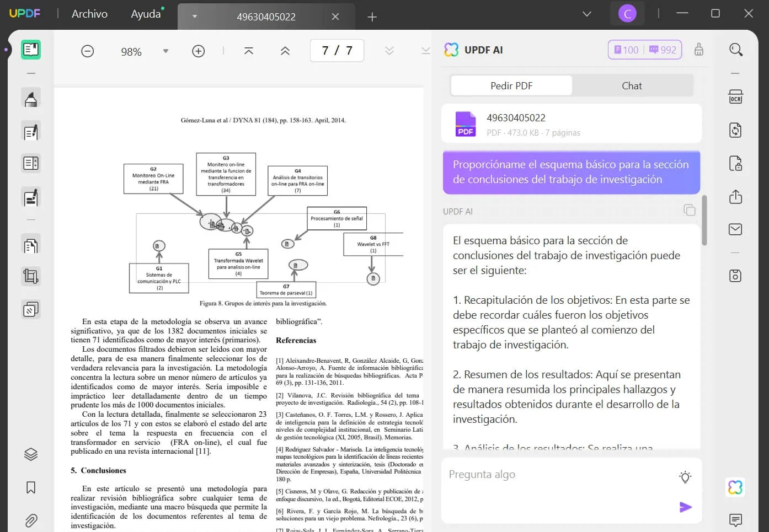Screen dimensions: 769x532
Task: Open the comments panel
Action: (x=735, y=520)
